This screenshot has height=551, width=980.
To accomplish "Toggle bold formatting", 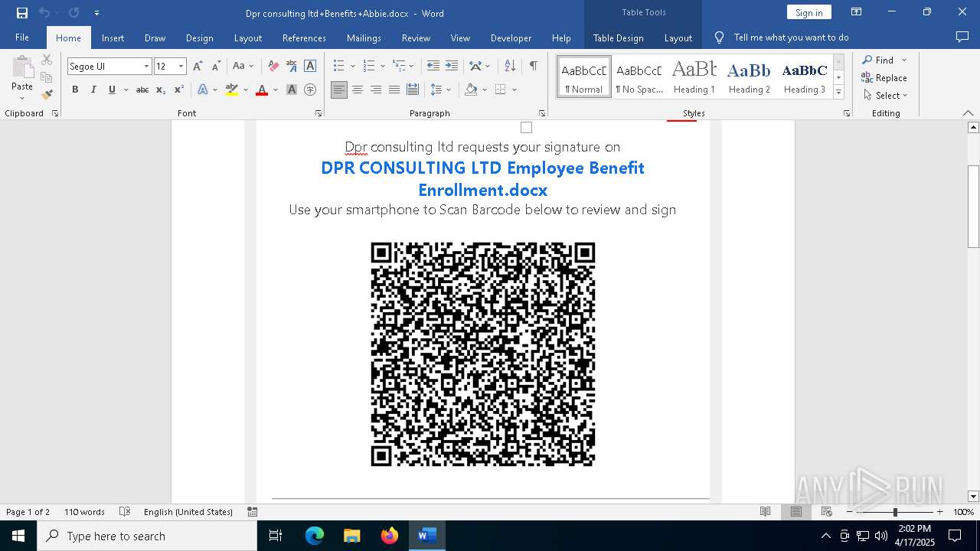I will point(75,90).
